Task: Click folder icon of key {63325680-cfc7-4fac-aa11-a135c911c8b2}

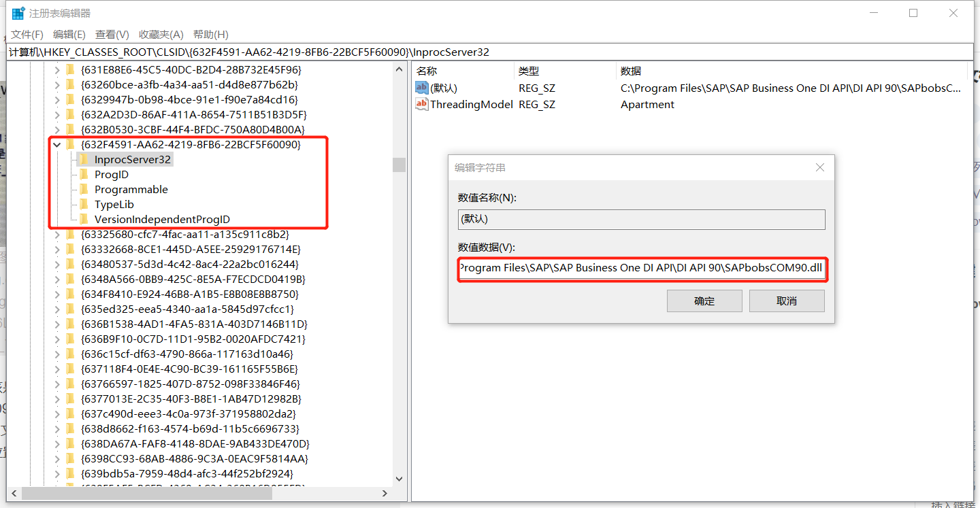Action: [x=70, y=234]
